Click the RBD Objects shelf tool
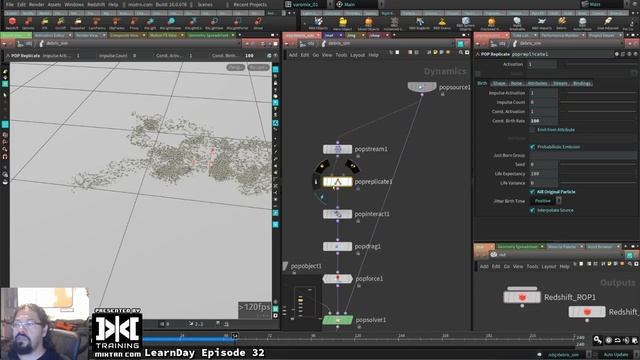Image resolution: width=640 pixels, height=360 pixels. (318, 23)
